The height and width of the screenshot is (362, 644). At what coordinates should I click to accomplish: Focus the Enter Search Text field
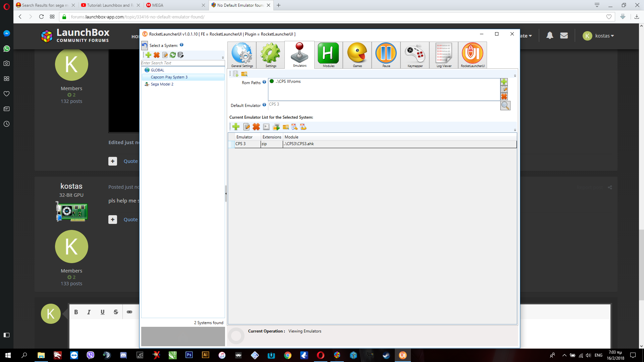click(183, 63)
